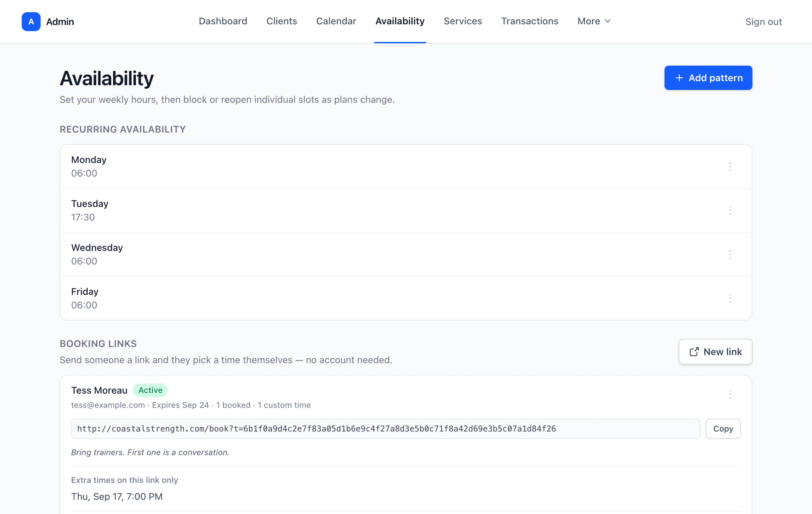Click the Booking Links heading
The image size is (812, 514).
[98, 344]
